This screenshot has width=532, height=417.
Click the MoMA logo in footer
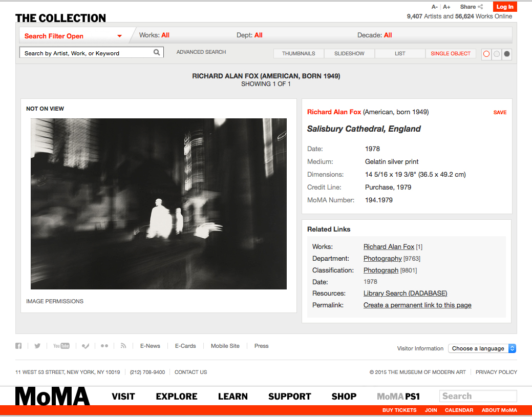point(52,397)
